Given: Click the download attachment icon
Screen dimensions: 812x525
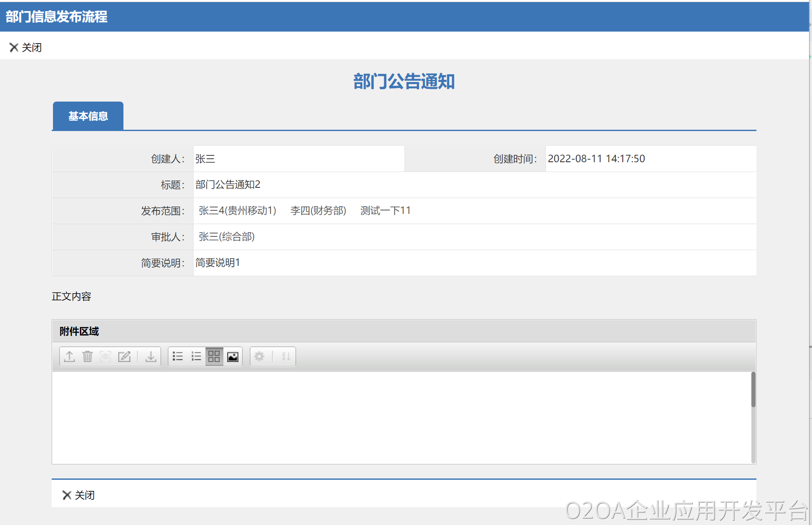Looking at the screenshot, I should pyautogui.click(x=151, y=356).
